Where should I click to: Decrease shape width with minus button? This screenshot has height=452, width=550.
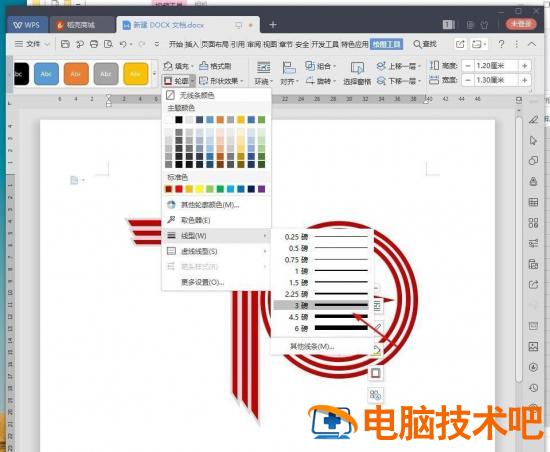pyautogui.click(x=468, y=80)
